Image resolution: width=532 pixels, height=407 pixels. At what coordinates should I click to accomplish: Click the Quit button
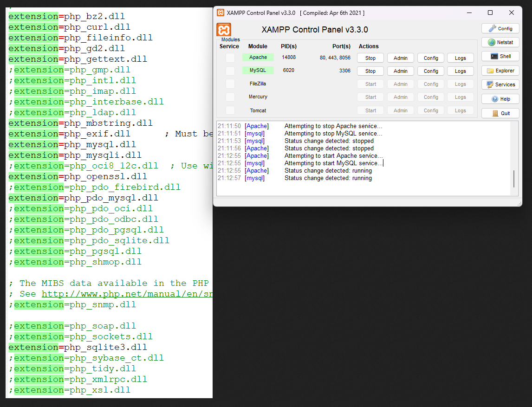500,113
